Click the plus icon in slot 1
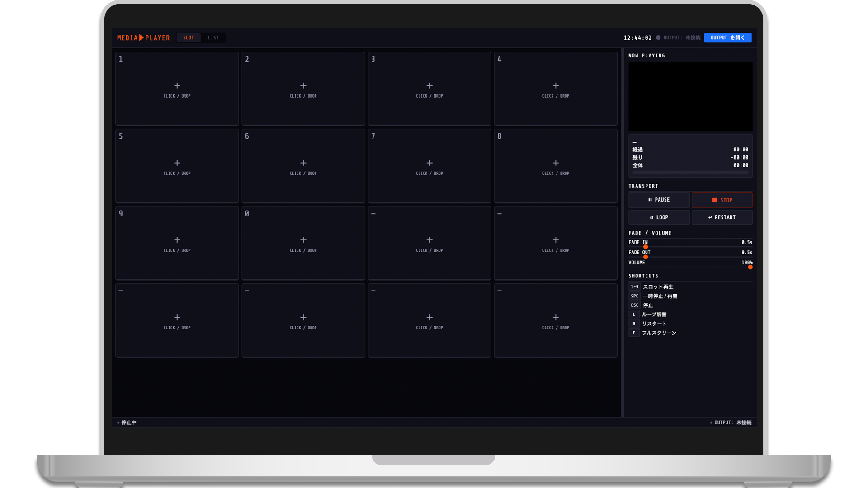Viewport: 868px width, 488px height. click(177, 85)
